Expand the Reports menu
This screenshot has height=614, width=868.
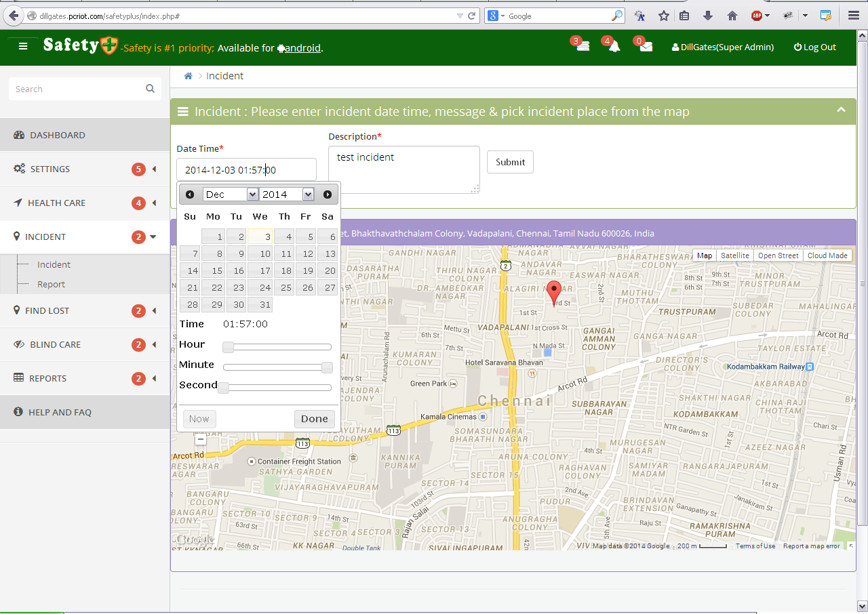tap(84, 378)
